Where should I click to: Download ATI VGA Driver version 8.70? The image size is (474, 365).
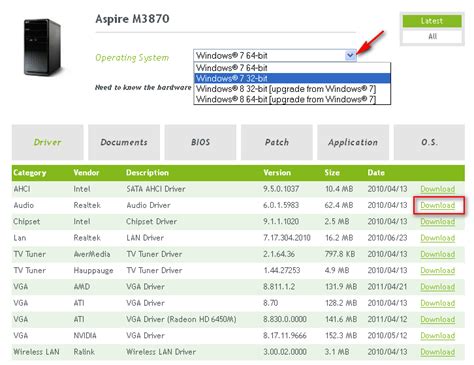click(437, 303)
